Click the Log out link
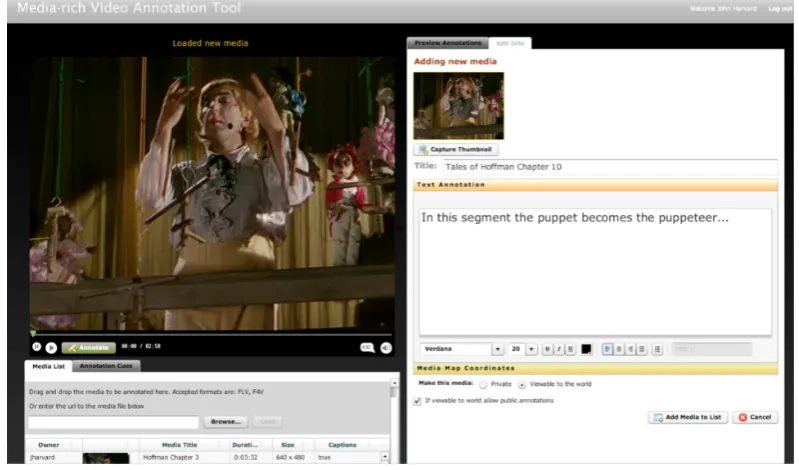Screen dimensions: 799x470 tap(780, 9)
